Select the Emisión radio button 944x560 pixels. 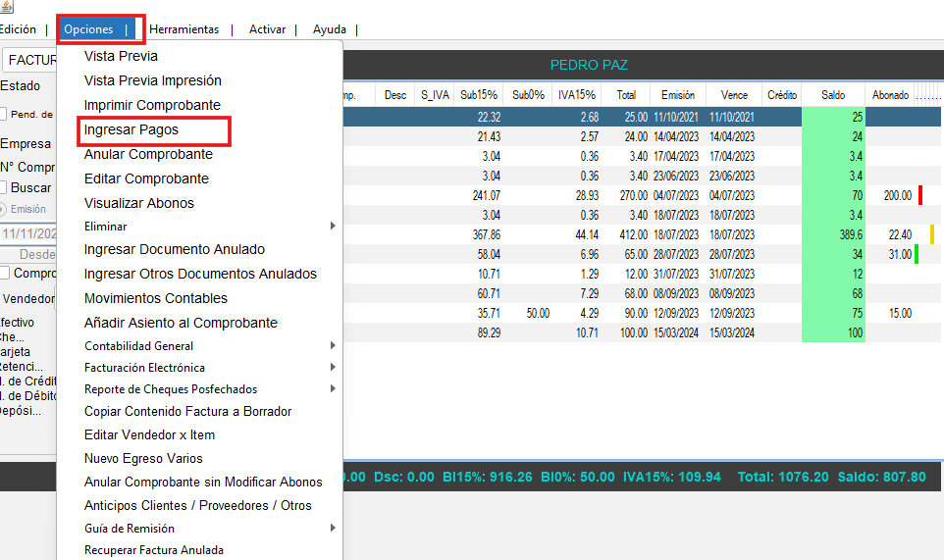click(x=3, y=209)
